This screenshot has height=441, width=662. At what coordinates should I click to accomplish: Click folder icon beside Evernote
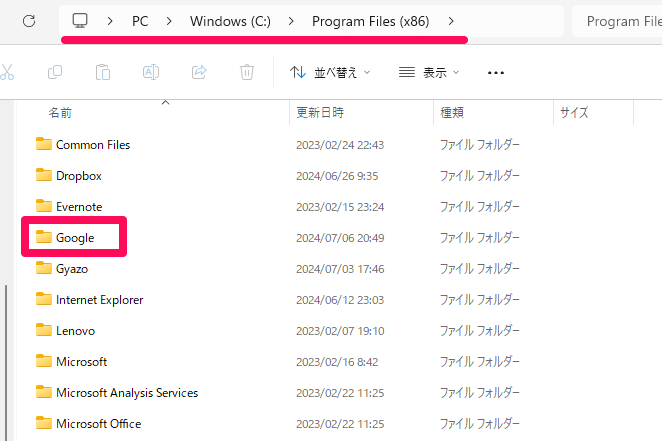44,206
